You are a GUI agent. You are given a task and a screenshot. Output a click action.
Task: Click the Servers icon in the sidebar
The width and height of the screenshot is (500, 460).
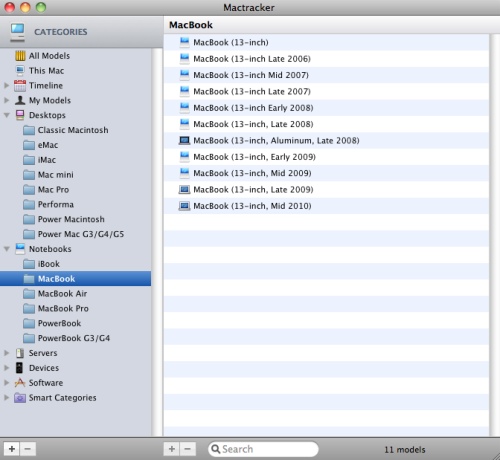click(x=20, y=353)
